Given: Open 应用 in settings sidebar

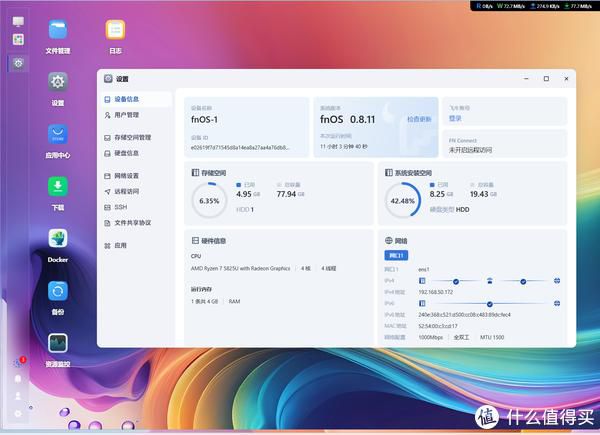Looking at the screenshot, I should (136, 246).
